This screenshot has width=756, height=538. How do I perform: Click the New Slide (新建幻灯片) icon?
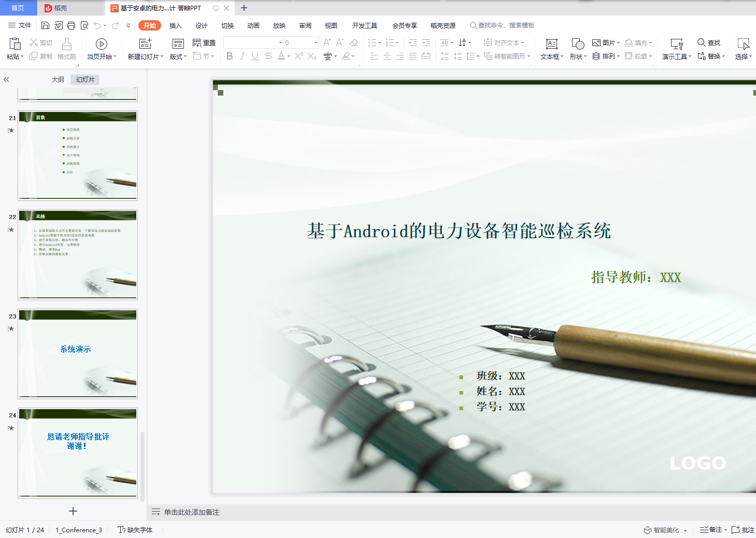[146, 44]
